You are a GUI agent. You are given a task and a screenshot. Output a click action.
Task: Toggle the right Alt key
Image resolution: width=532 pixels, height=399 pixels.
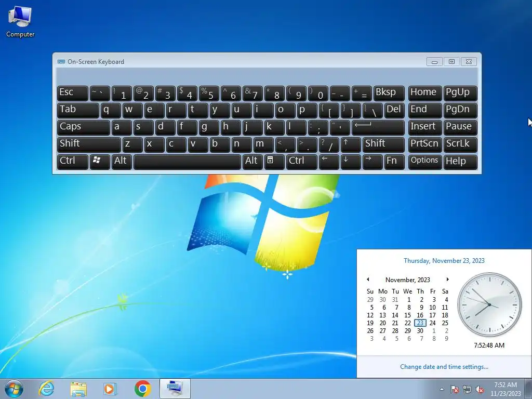tap(252, 162)
